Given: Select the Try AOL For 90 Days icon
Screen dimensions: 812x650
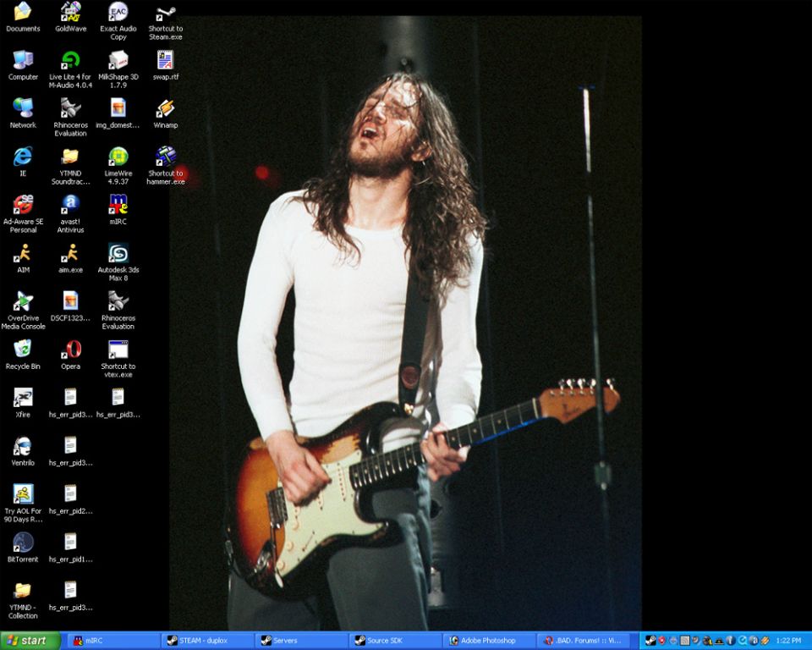Looking at the screenshot, I should (23, 504).
